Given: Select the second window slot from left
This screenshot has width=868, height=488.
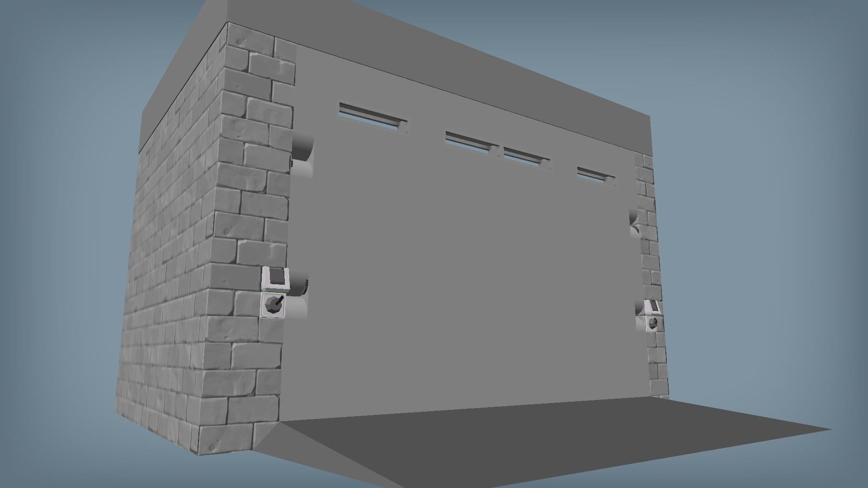Looking at the screenshot, I should pyautogui.click(x=470, y=142).
